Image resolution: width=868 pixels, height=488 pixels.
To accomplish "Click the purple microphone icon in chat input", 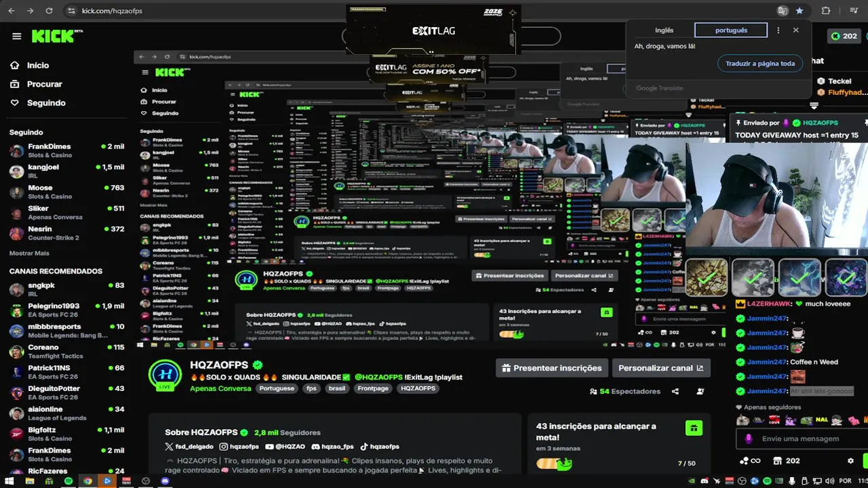I will (x=749, y=439).
